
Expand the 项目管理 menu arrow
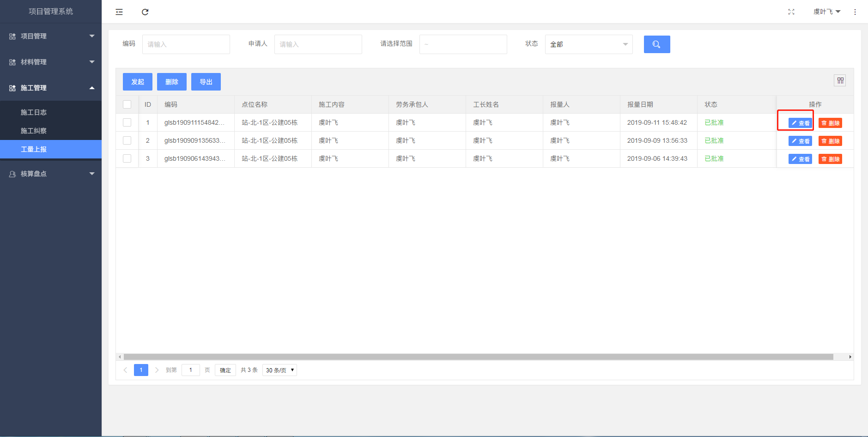coord(92,36)
